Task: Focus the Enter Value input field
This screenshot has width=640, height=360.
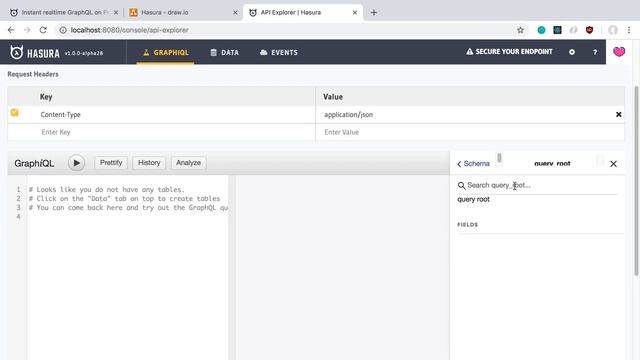Action: [470, 132]
